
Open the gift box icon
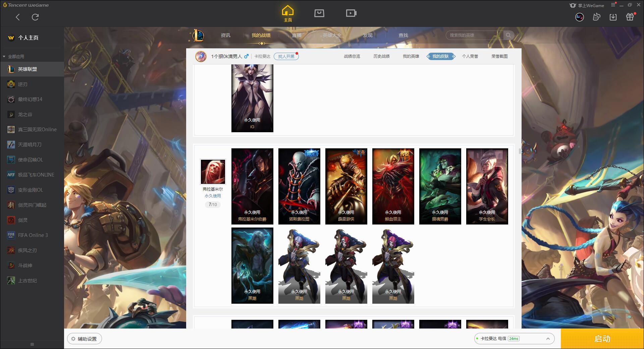tap(630, 17)
